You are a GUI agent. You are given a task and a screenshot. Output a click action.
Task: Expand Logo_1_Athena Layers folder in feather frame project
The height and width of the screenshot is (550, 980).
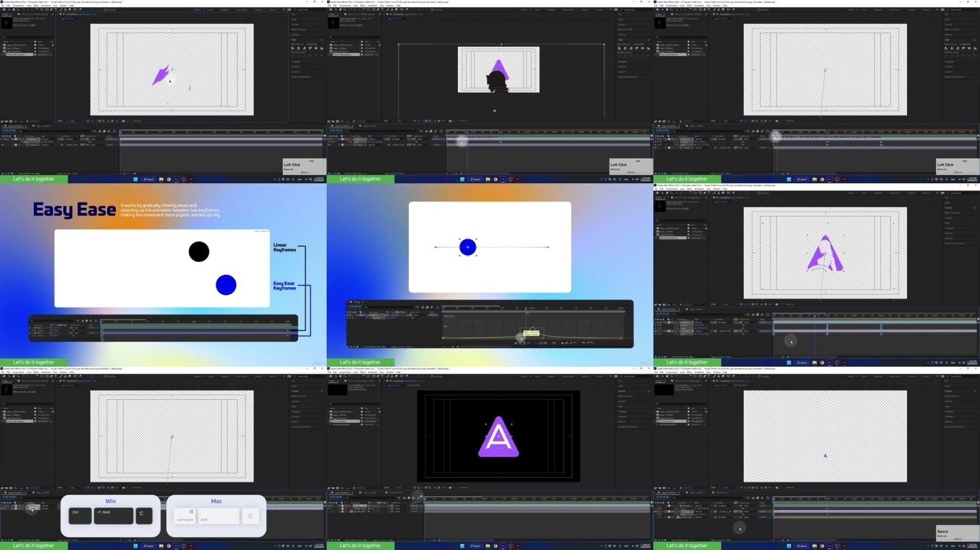tap(2, 45)
